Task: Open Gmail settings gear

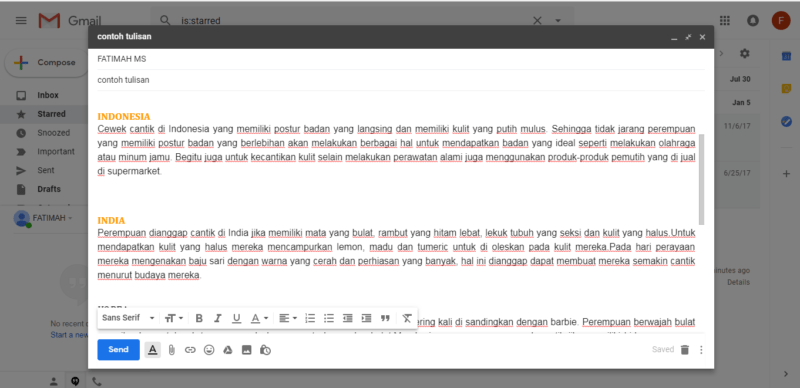Action: (x=744, y=54)
